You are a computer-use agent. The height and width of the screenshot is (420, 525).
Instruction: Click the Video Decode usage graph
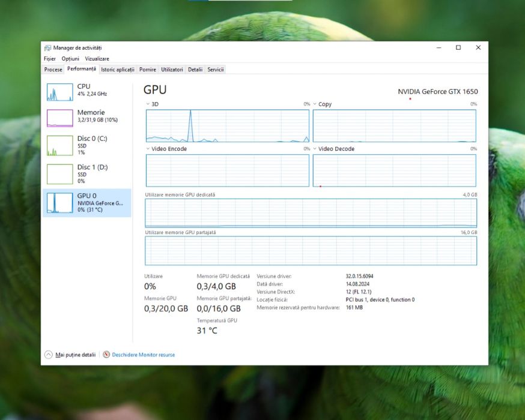coord(395,170)
